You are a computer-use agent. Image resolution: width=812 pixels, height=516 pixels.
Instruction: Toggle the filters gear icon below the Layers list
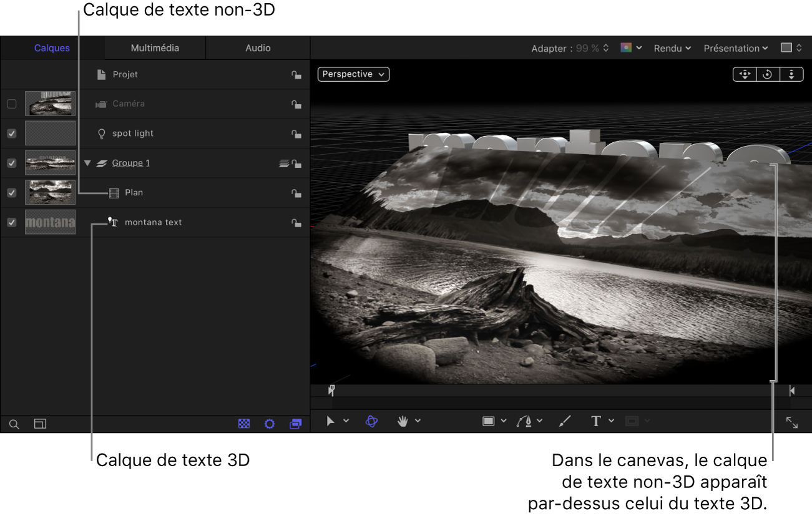(269, 424)
